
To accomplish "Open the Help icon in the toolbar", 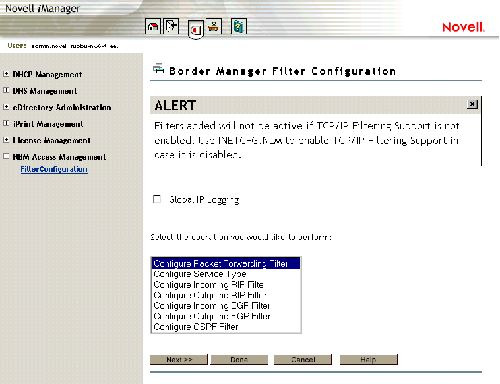I will click(x=239, y=26).
